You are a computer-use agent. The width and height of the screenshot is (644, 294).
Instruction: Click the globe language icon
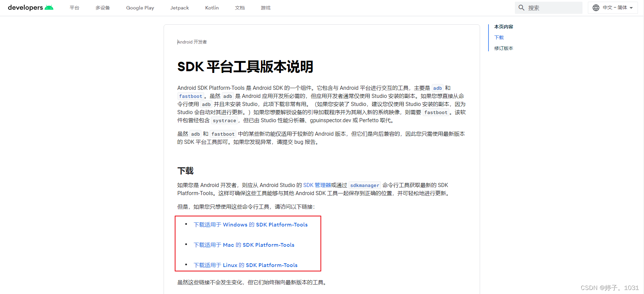click(596, 8)
